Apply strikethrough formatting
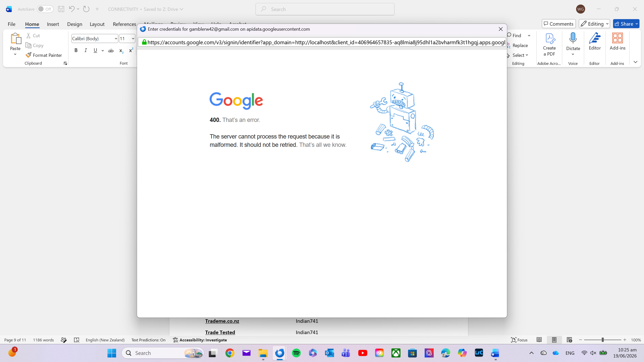Screen dimensions: 644x362 click(x=111, y=51)
